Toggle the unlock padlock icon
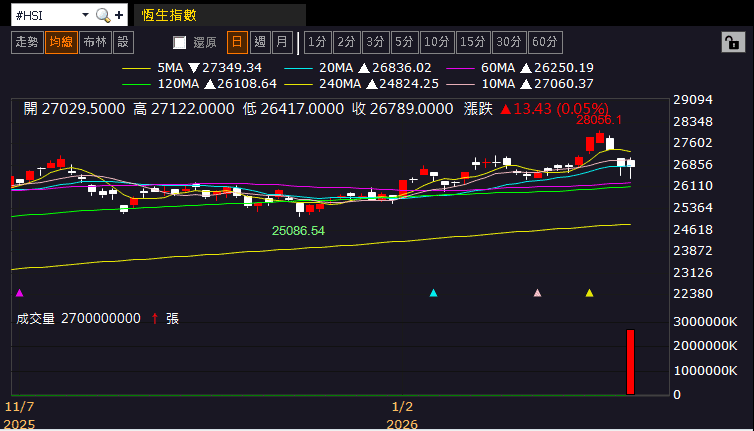This screenshot has height=431, width=754. 733,43
